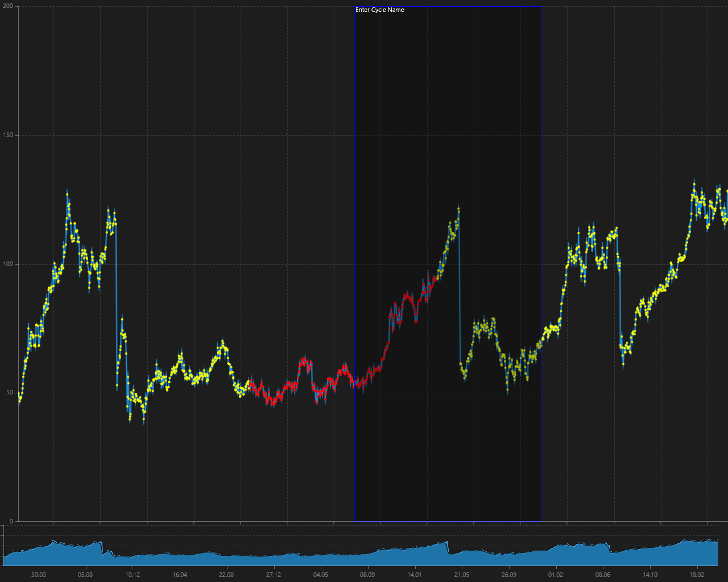Click the 04.05 date tick label

pyautogui.click(x=321, y=575)
